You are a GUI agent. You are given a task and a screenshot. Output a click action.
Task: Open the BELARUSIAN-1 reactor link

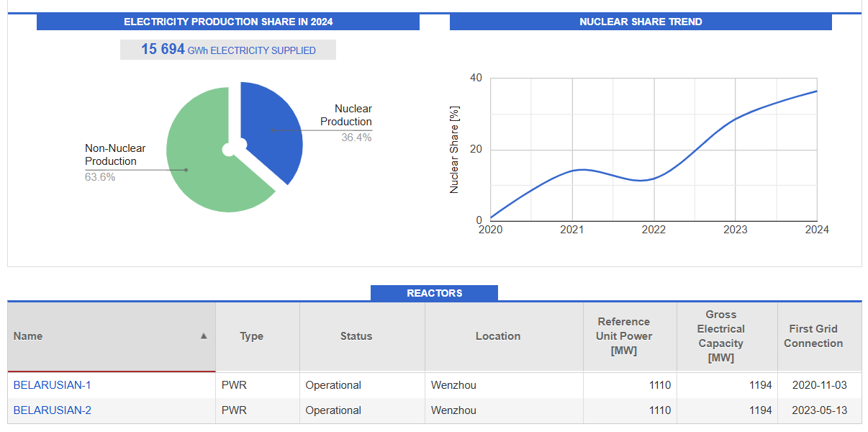[x=52, y=385]
